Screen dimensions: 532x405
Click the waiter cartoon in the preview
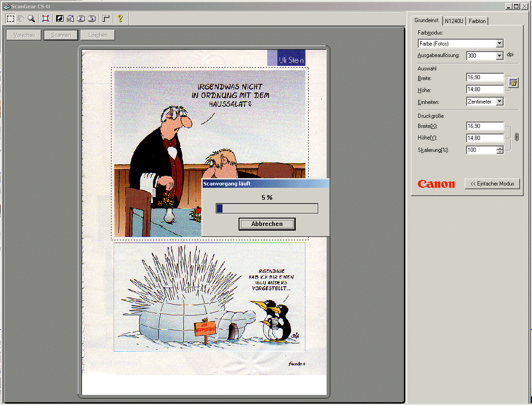(210, 154)
